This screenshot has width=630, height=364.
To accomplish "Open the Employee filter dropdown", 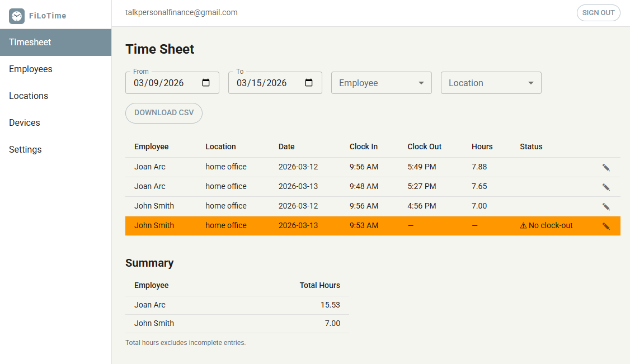I will (381, 82).
